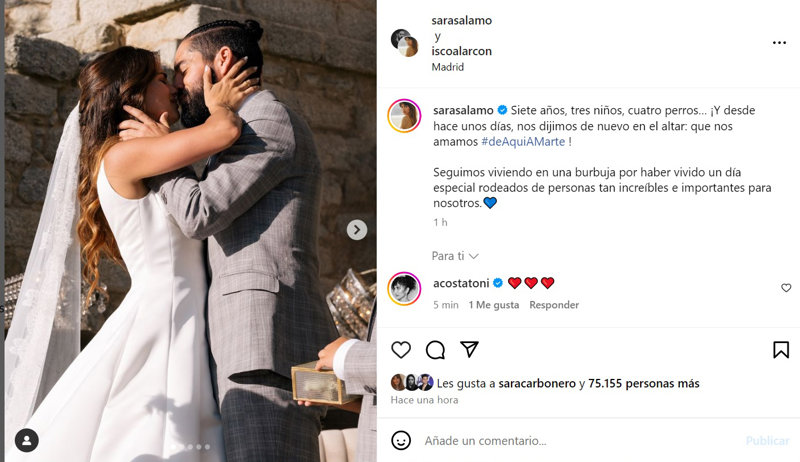Open comments with the speech bubble icon
This screenshot has width=800, height=462.
tap(435, 350)
